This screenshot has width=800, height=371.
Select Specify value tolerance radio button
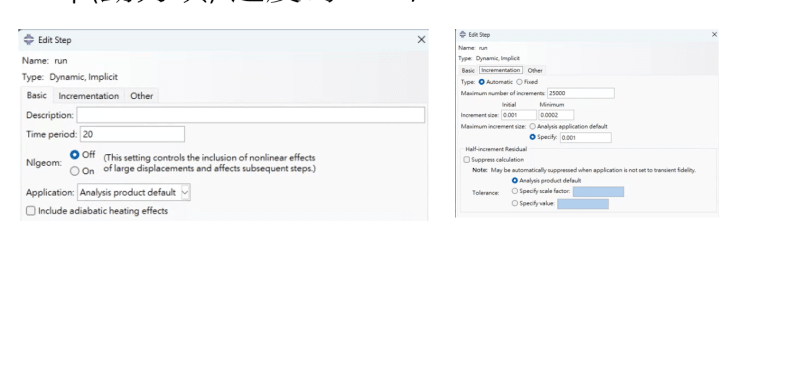pos(514,203)
